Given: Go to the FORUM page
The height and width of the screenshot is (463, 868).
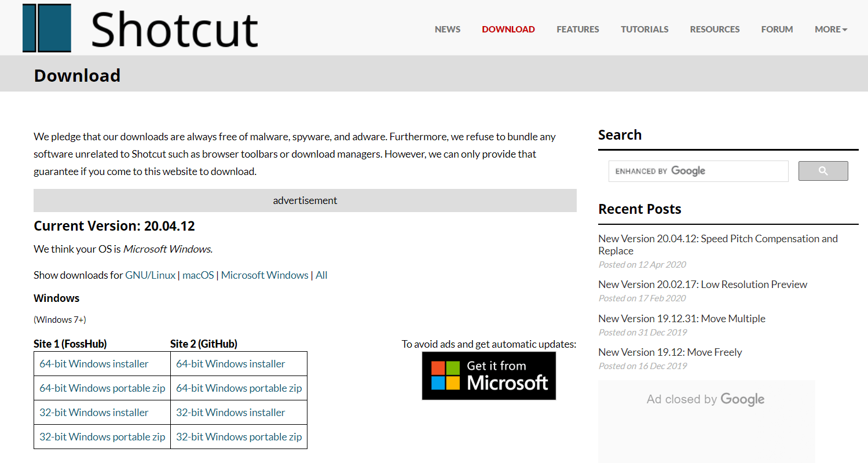Looking at the screenshot, I should pos(777,29).
